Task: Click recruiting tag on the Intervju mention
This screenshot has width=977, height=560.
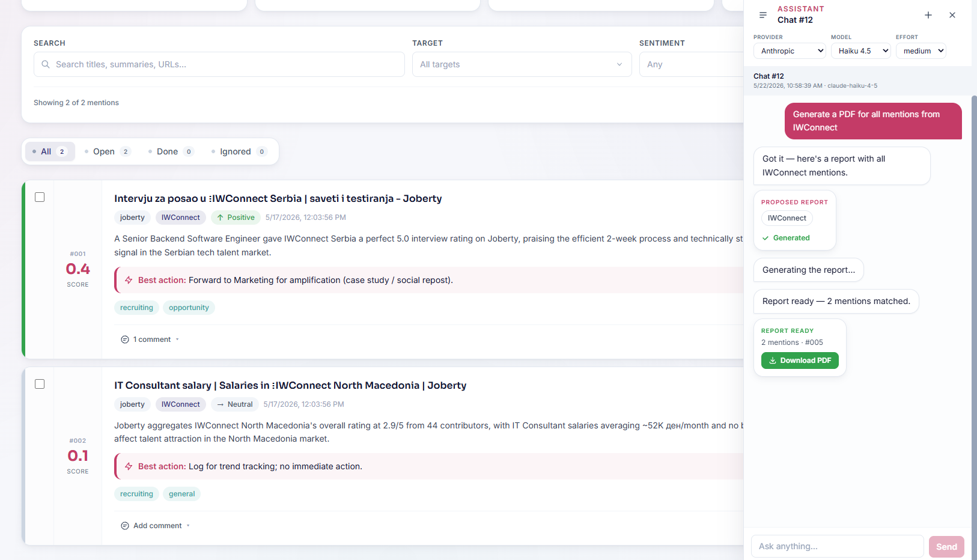Action: pyautogui.click(x=136, y=308)
